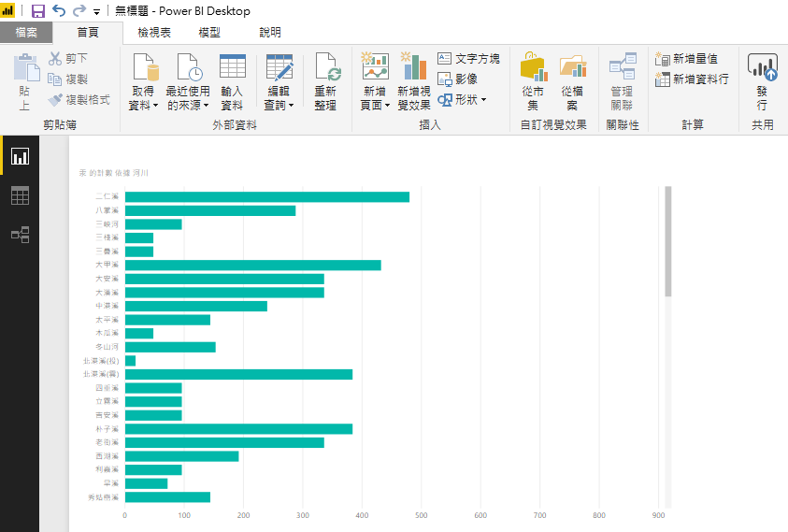Click 從檔案 from file button
788x532 pixels.
point(572,81)
